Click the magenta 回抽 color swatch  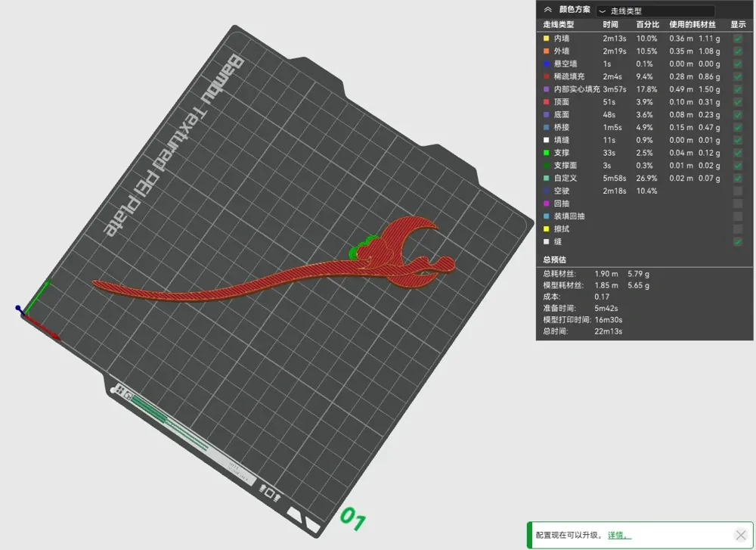pos(547,204)
